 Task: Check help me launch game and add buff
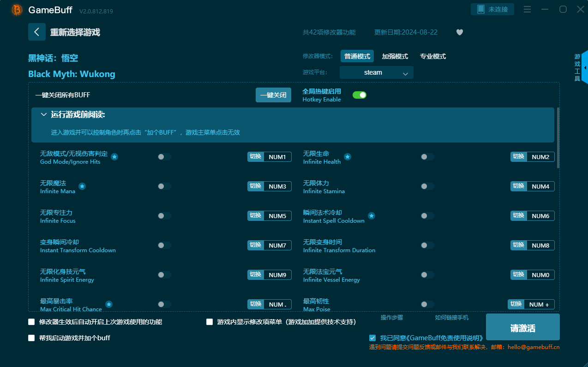click(x=31, y=338)
